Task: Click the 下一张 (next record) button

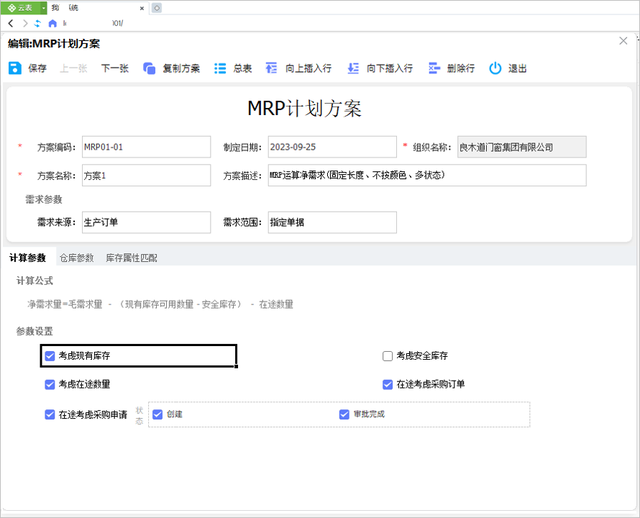Action: pos(115,68)
